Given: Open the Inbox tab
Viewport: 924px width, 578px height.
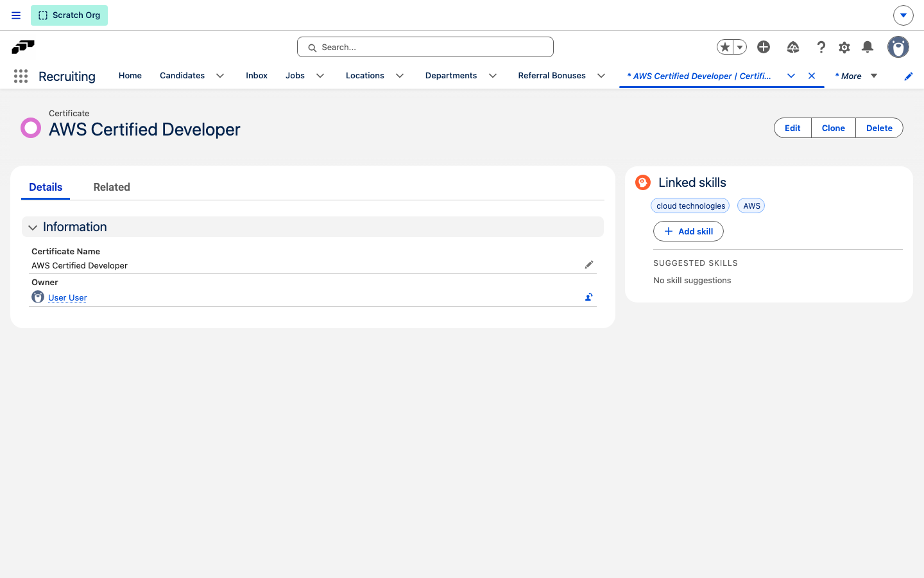Looking at the screenshot, I should (257, 76).
